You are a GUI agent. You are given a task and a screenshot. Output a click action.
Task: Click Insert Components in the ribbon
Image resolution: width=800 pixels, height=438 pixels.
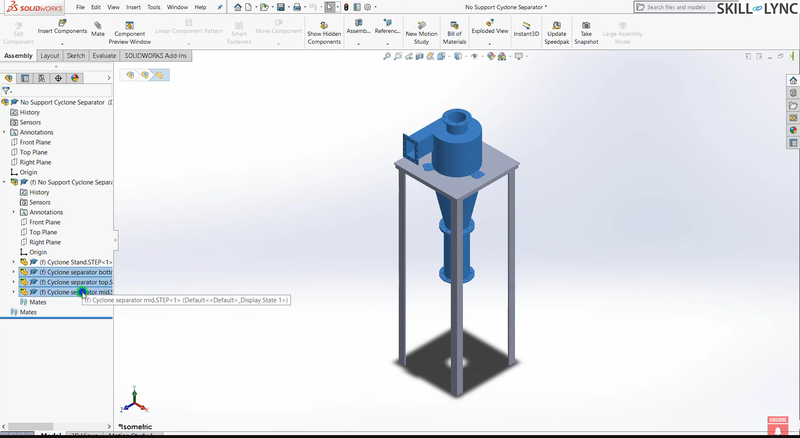coord(62,30)
